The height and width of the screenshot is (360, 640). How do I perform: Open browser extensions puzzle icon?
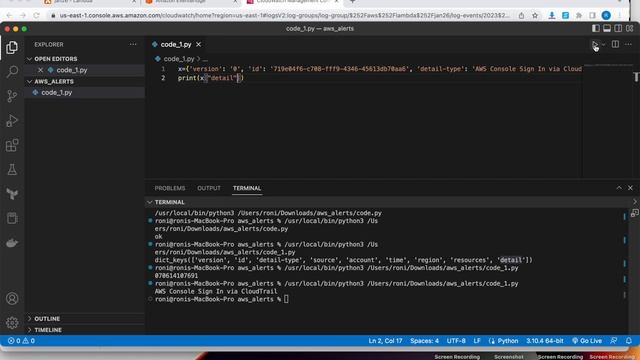tap(579, 16)
